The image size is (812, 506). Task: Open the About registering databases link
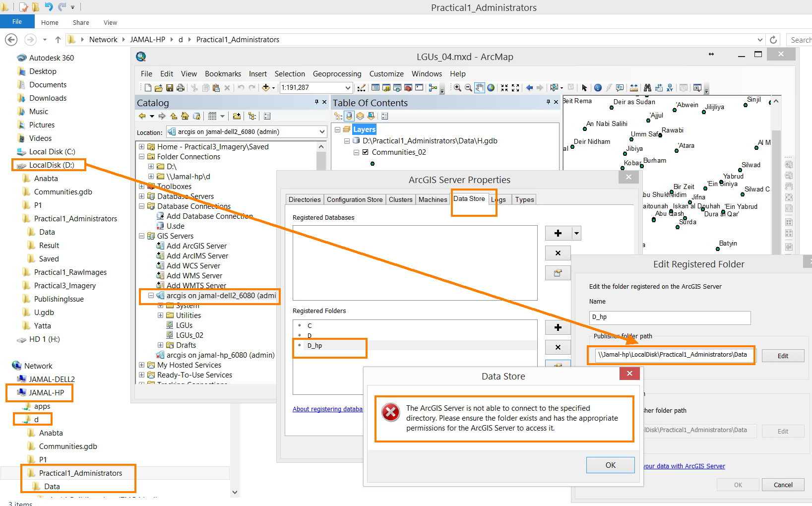tap(327, 409)
